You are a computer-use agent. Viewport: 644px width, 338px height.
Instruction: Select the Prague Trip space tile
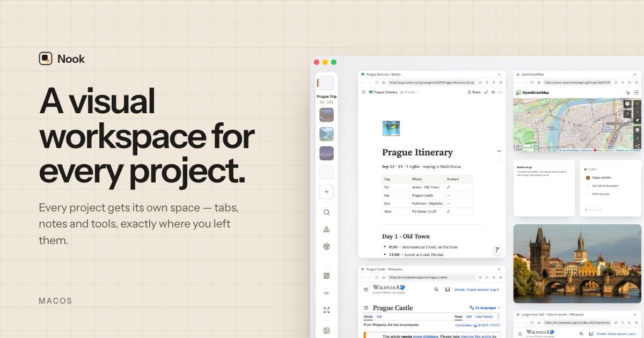click(326, 83)
